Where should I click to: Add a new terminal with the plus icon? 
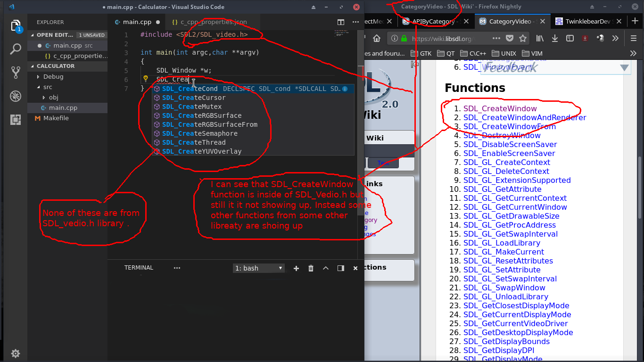click(x=296, y=268)
